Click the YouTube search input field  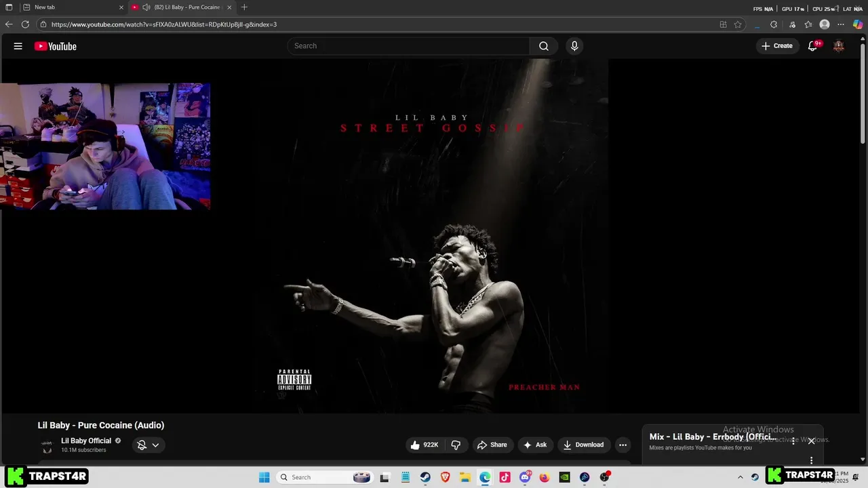pos(409,46)
